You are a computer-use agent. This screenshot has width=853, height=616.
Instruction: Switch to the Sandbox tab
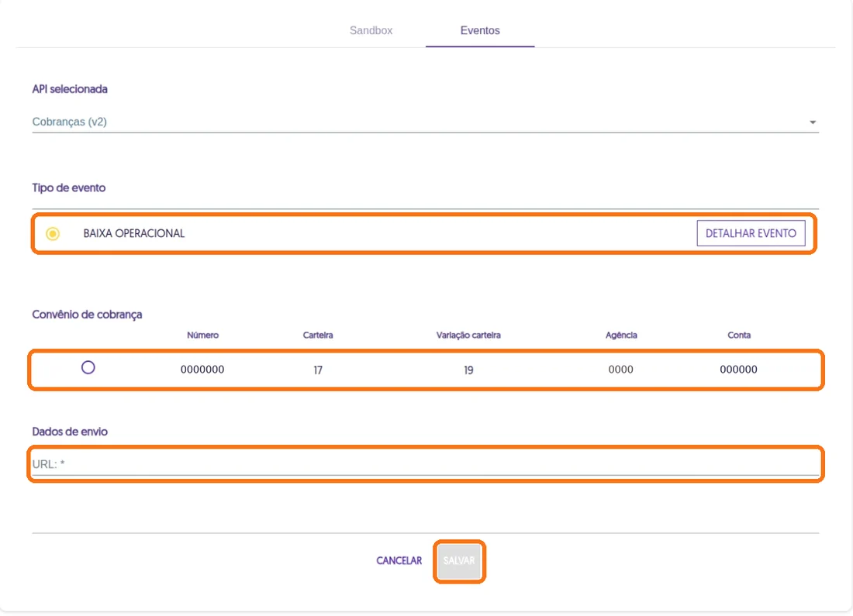pyautogui.click(x=371, y=30)
